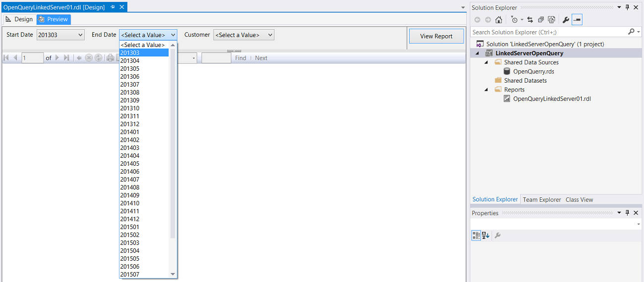Click the View Report button
Viewport: 644px width, 282px height.
[436, 36]
